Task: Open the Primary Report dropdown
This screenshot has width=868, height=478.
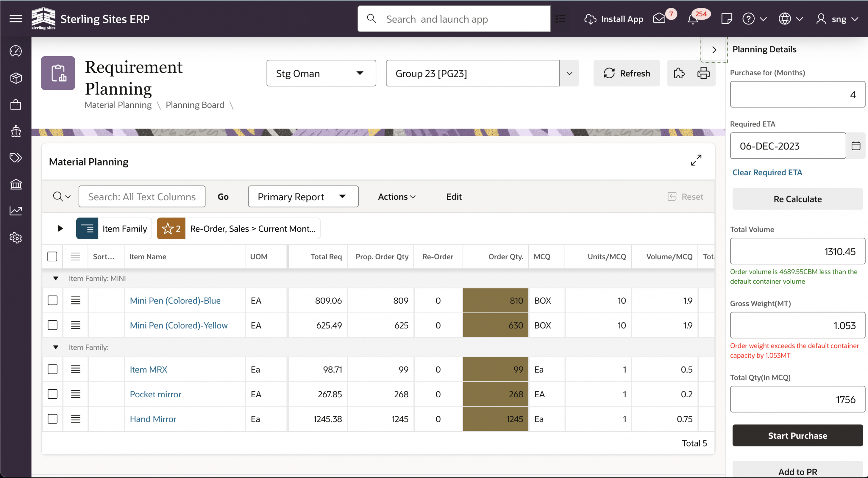Action: (303, 196)
